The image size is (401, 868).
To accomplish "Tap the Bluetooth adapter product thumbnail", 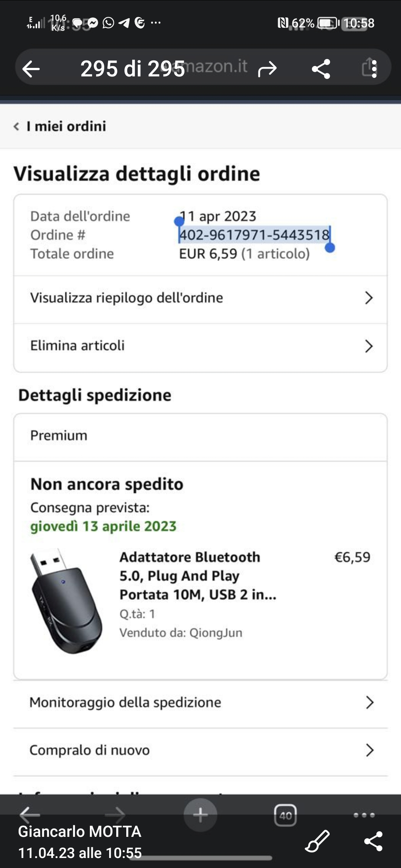I will pos(66,600).
